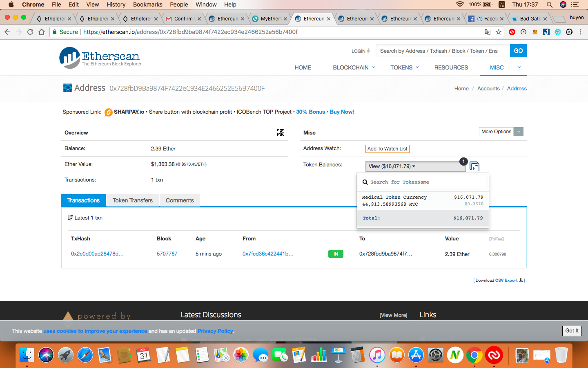Click the huyen profile button

[577, 18]
